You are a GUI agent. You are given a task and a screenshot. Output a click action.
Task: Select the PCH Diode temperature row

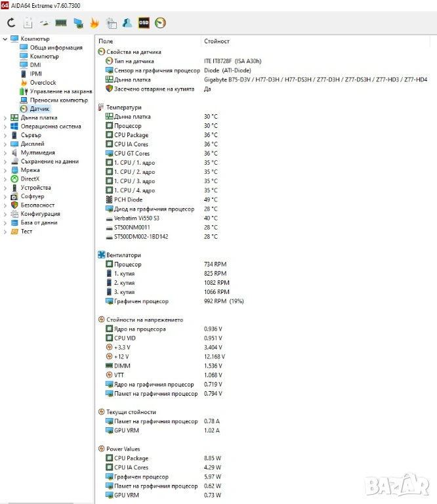point(128,199)
